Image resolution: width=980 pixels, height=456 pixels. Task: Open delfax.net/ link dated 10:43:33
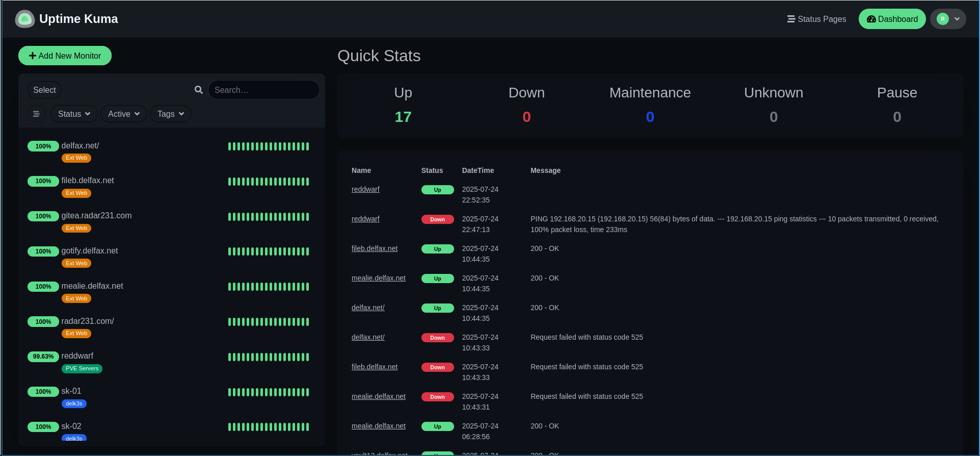368,337
